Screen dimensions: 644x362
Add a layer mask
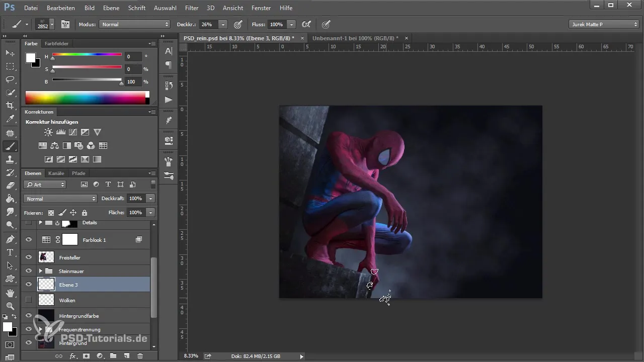click(86, 356)
